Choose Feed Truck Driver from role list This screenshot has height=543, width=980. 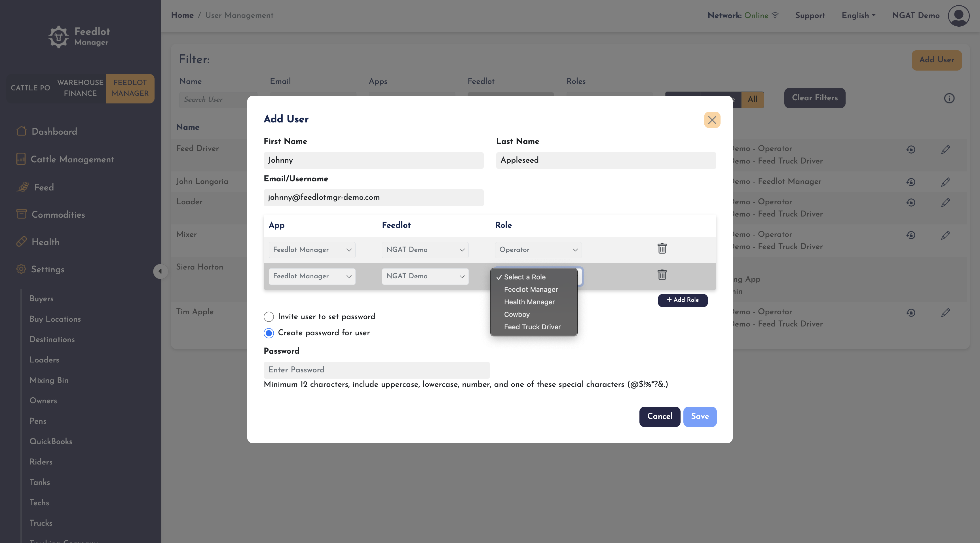click(532, 327)
